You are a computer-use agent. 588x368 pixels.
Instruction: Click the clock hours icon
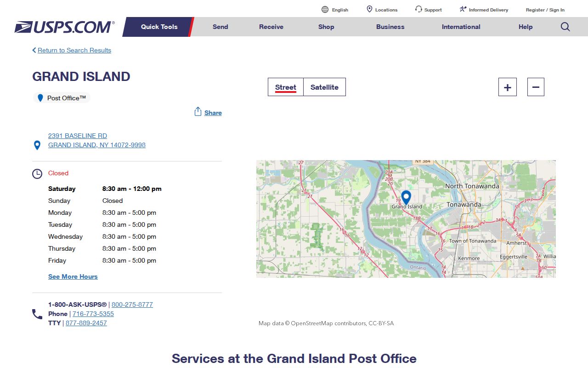(37, 174)
